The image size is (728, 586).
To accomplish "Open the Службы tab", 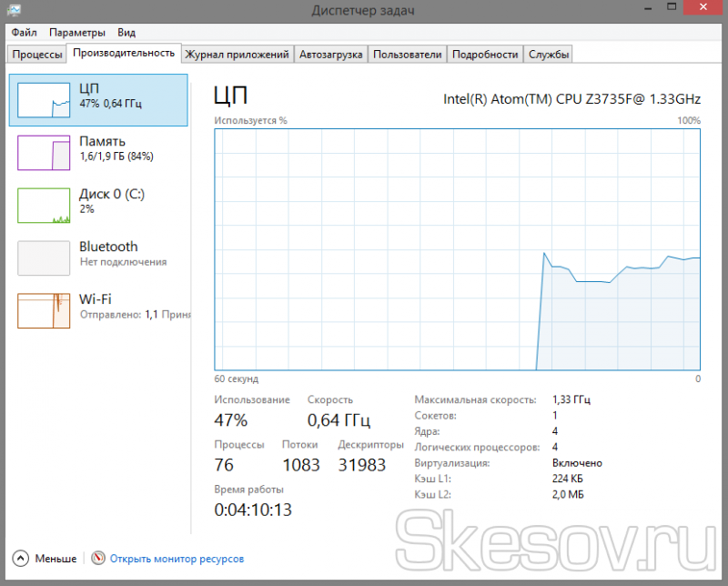I will coord(549,55).
